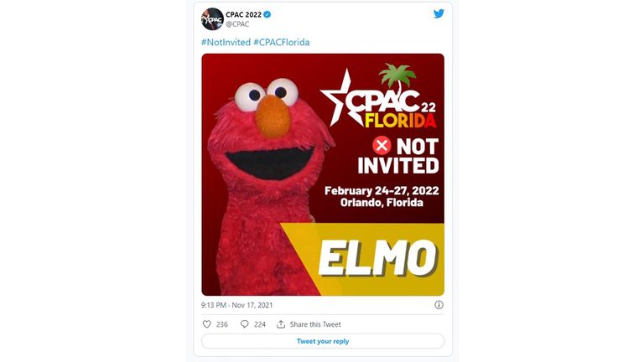644x362 pixels.
Task: Click the palm tree on the CPAC logo
Action: (x=397, y=76)
